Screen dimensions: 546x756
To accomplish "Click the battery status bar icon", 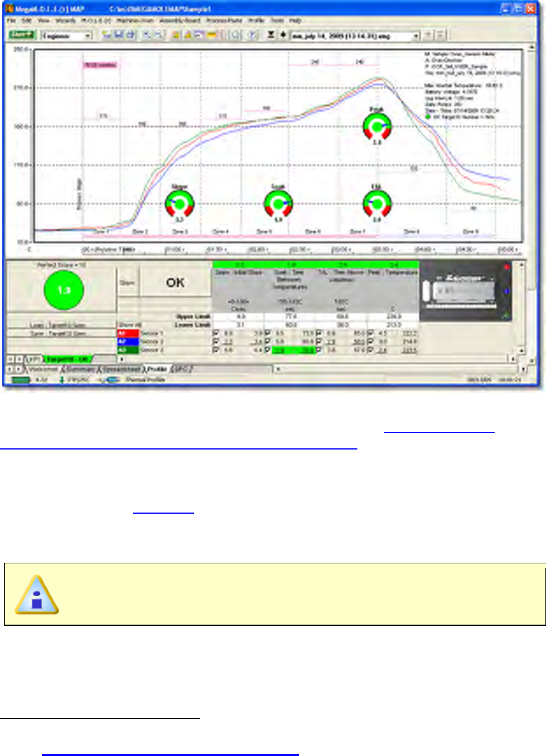I will pos(22,379).
